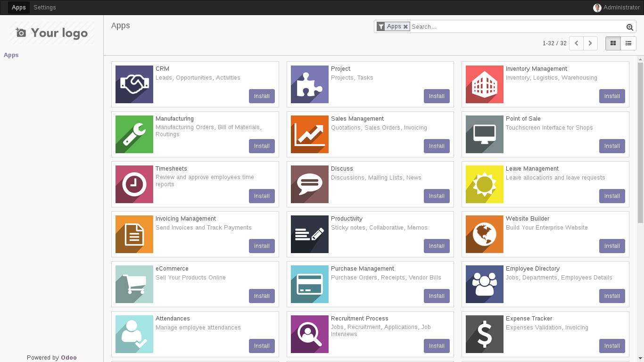Screen dimensions: 644x362
Task: Click the Powered by Odoo link
Action: pyautogui.click(x=69, y=357)
